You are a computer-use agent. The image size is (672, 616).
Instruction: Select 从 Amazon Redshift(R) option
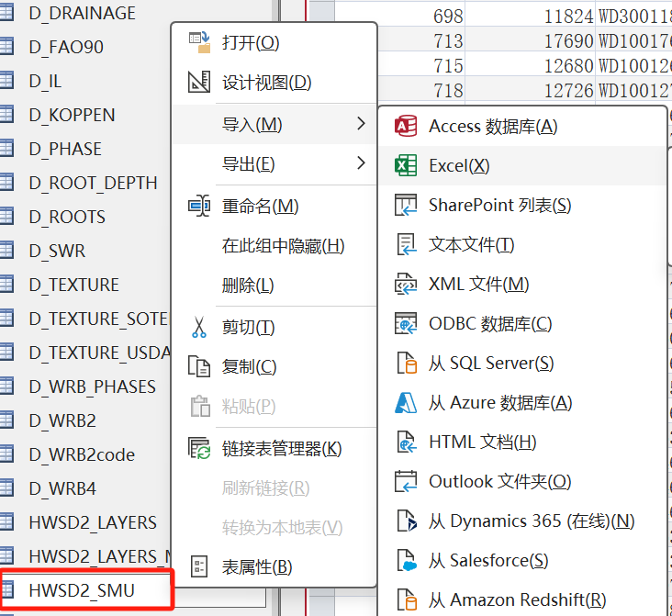click(522, 599)
